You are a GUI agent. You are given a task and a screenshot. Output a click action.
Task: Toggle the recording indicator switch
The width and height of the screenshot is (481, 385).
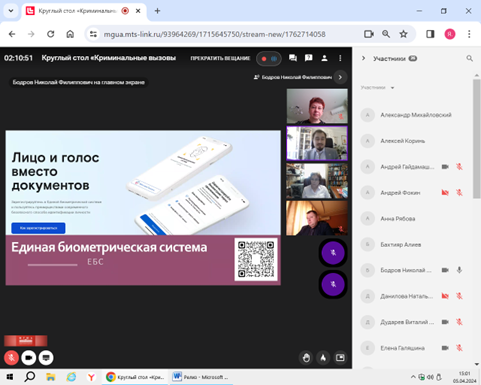tap(269, 59)
